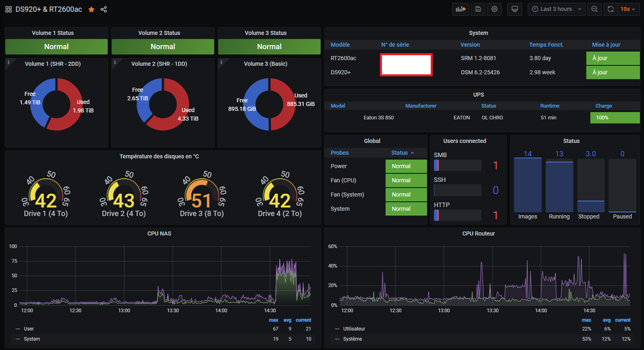Click the UPS 100% charge bar

(x=615, y=118)
